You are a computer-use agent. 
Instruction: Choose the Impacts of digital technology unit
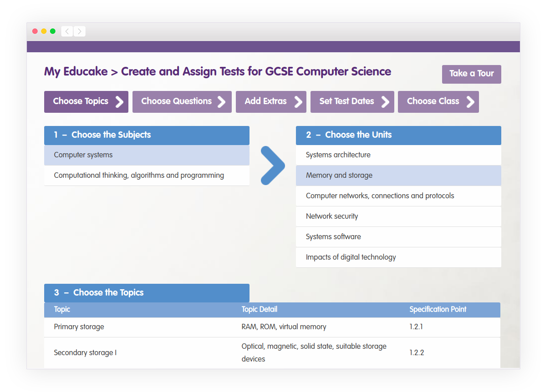(398, 257)
